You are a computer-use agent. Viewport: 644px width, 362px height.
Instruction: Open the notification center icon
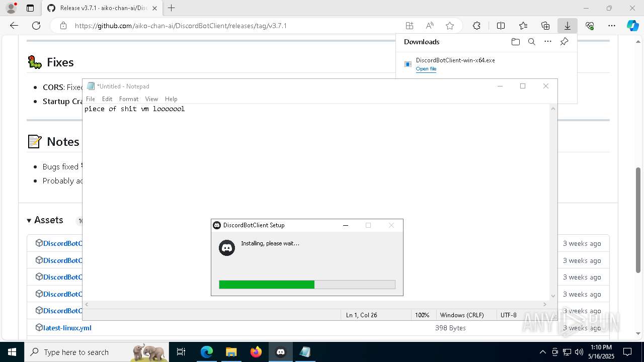coord(627,352)
